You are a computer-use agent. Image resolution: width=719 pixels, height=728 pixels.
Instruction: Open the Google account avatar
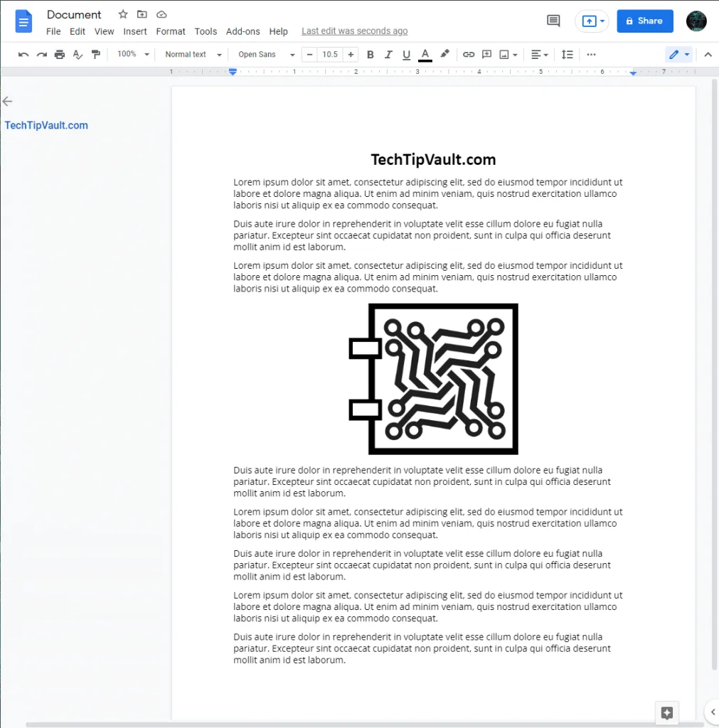(x=696, y=21)
